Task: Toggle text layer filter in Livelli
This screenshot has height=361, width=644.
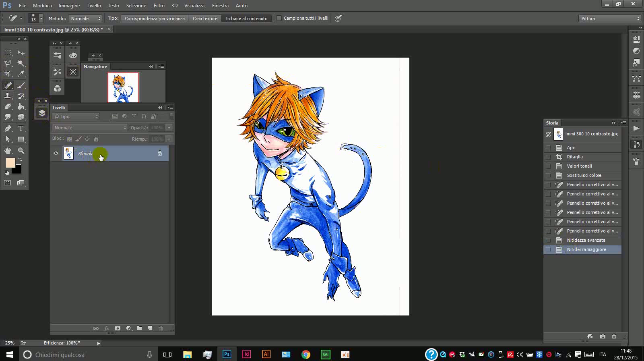Action: [x=134, y=116]
